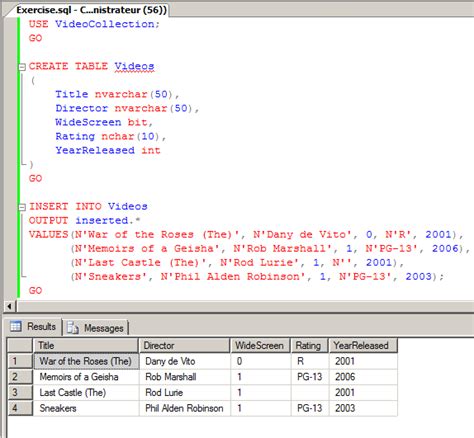Click the underlined Videos table name
Image resolution: width=474 pixels, height=438 pixels.
pyautogui.click(x=134, y=66)
